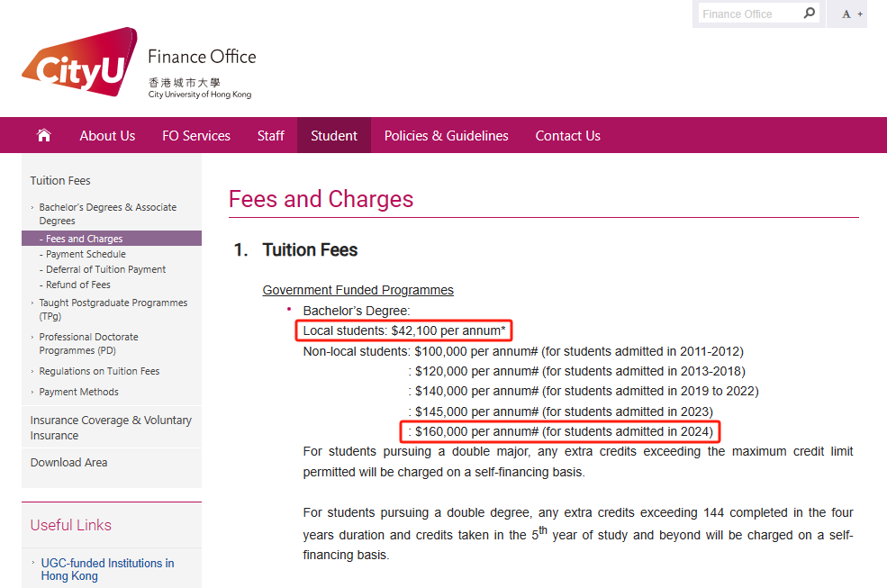Go to Download Area
Viewport: 887px width, 588px height.
[x=68, y=462]
